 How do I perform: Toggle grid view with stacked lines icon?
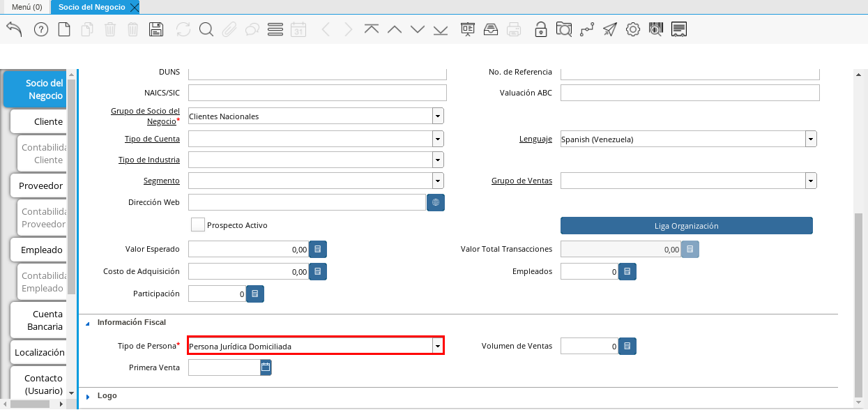pyautogui.click(x=275, y=29)
